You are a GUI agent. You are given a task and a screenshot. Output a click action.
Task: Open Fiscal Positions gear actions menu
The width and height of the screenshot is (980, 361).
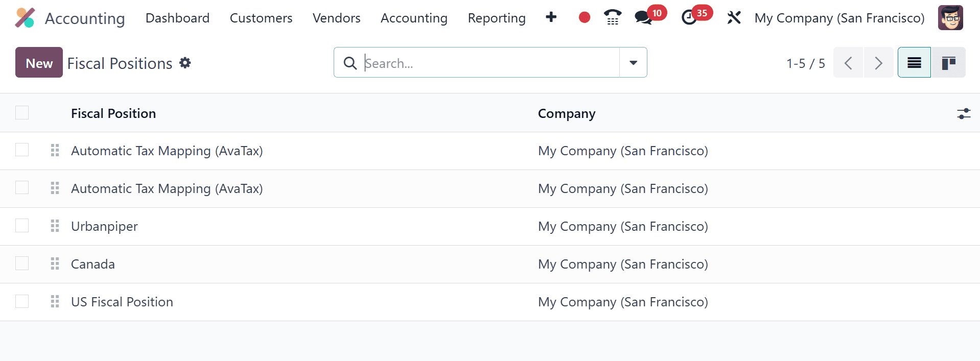pos(185,63)
